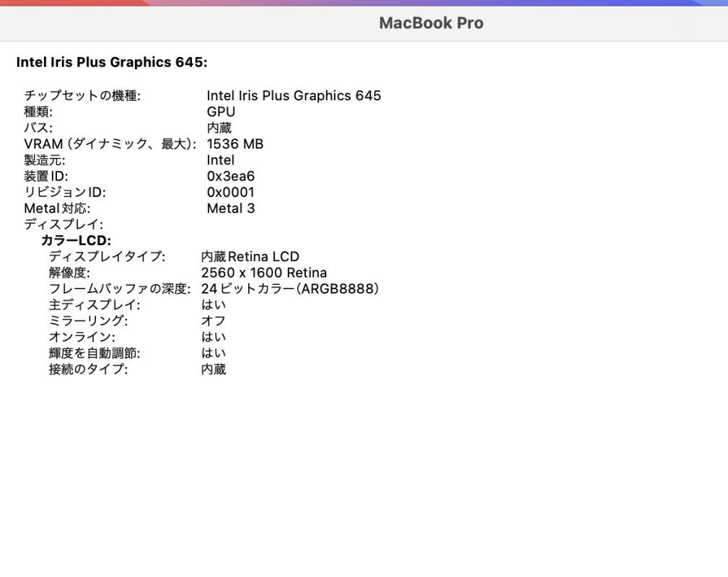Select 内蔵 beside 接続のタイプ
This screenshot has width=728, height=577.
[x=214, y=369]
